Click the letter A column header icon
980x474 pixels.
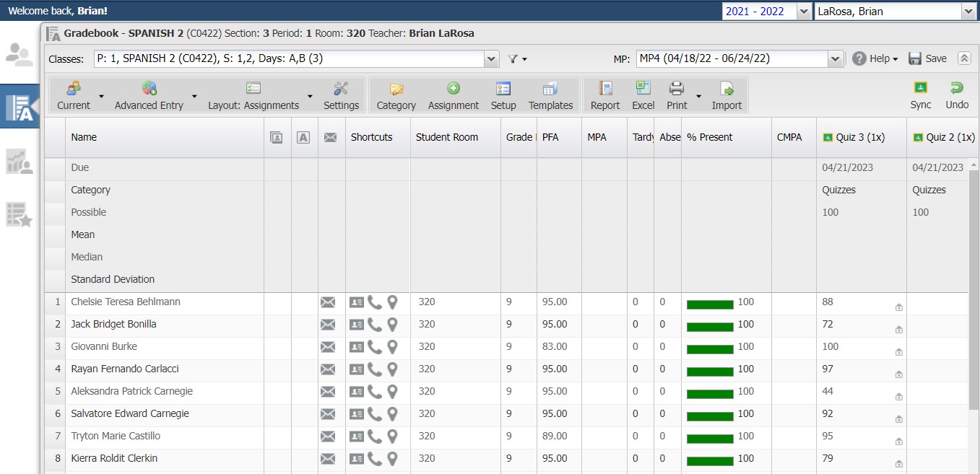point(303,137)
